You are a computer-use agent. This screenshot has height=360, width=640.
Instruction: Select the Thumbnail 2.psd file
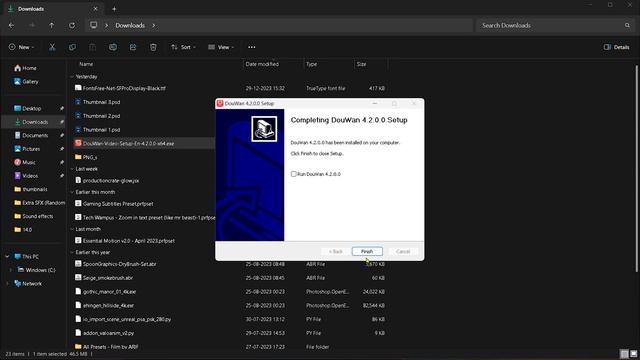101,116
